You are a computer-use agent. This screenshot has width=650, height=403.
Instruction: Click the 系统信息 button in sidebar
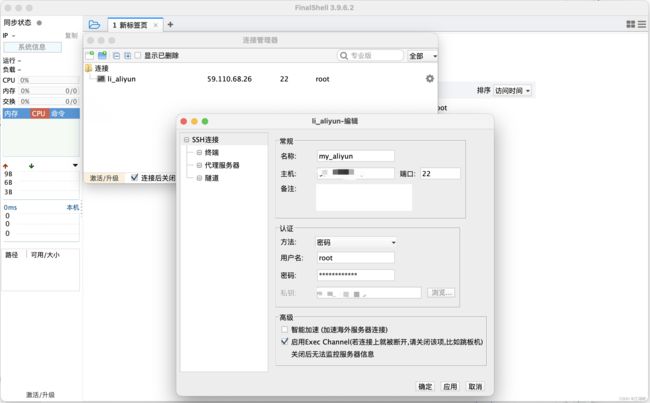(x=32, y=47)
